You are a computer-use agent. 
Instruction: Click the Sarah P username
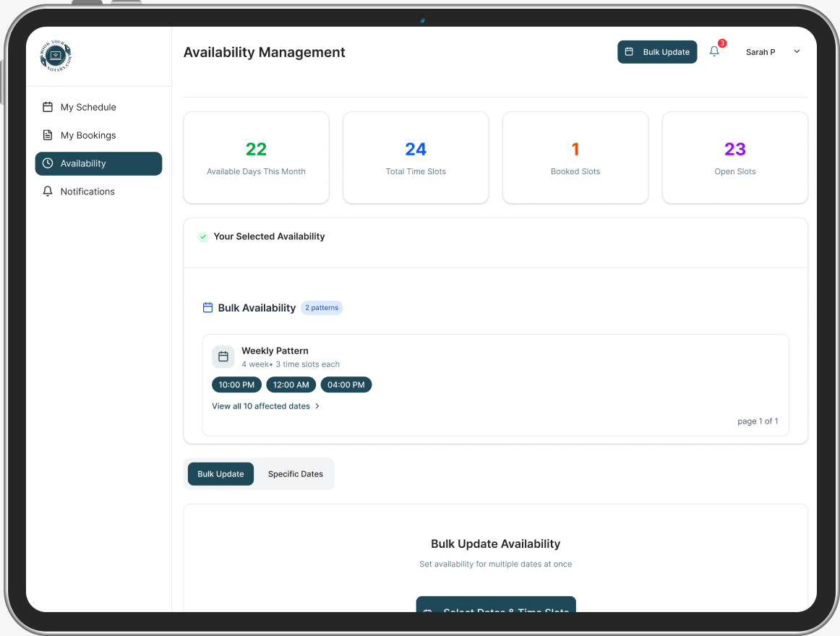pyautogui.click(x=760, y=52)
